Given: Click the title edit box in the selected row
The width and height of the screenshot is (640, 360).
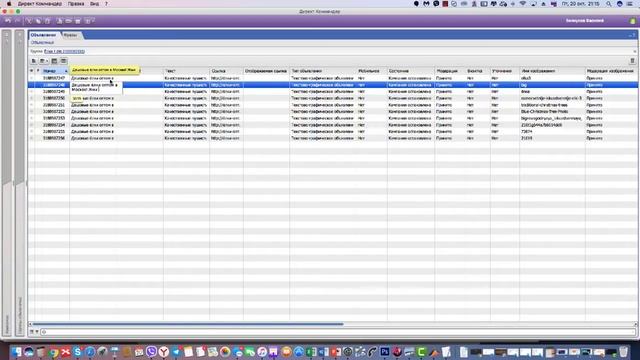Looking at the screenshot, I should (96, 87).
